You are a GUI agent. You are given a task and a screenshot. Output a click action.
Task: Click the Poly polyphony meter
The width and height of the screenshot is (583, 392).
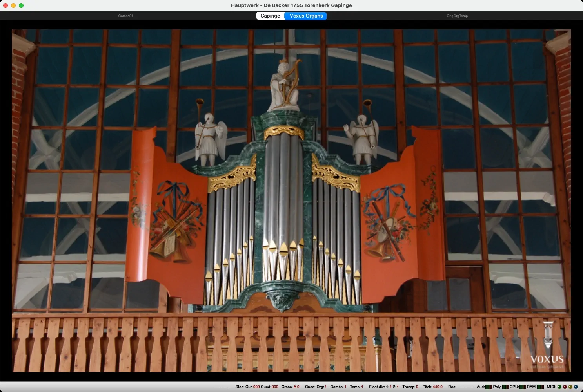[x=505, y=387]
